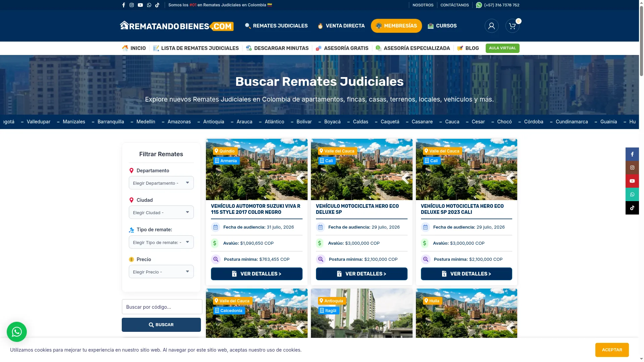Screen dimensions: 644x362
Task: Open CONTÁCTANOS link
Action: click(x=454, y=5)
